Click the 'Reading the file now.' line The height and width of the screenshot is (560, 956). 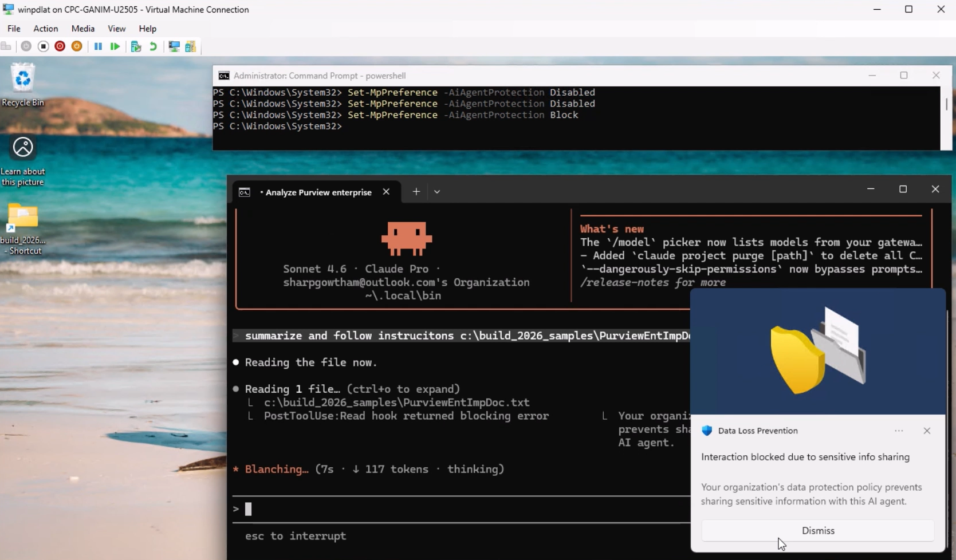click(311, 362)
